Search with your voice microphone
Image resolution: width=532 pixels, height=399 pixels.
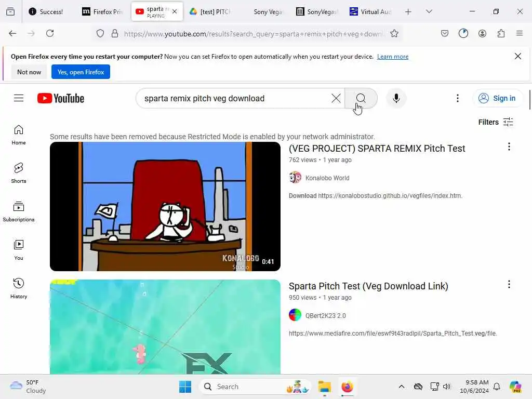(396, 98)
